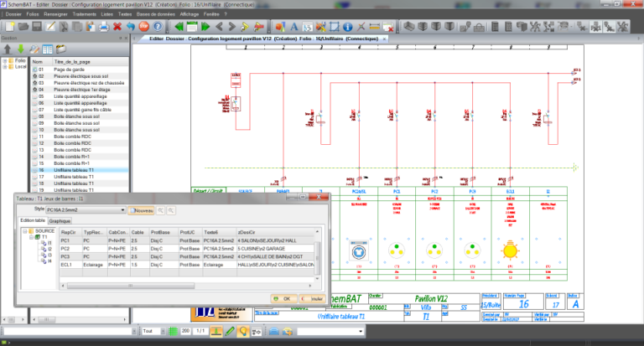Click the green down arrow in Gestion panel
The width and height of the screenshot is (644, 346).
(x=20, y=49)
